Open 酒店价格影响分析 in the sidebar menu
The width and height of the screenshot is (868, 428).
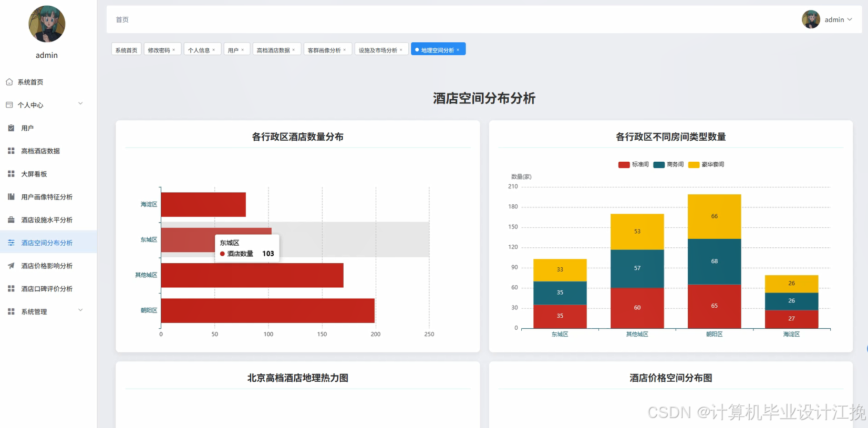pos(48,266)
